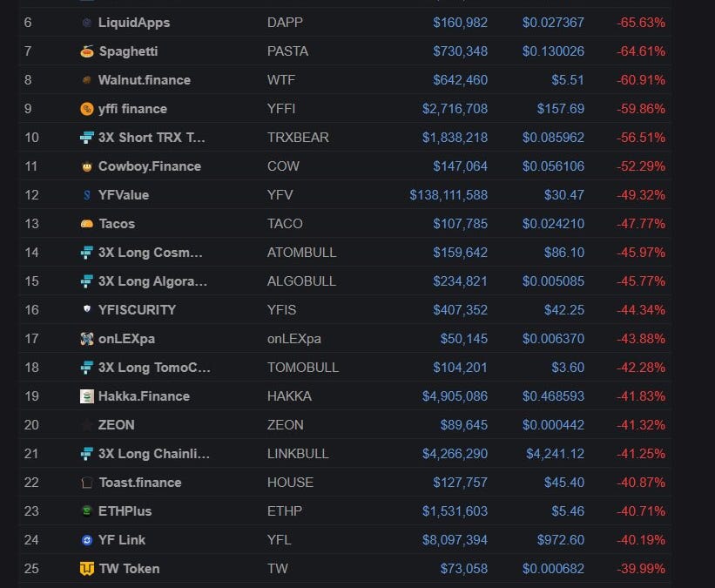
Task: Click the YFISCURITY shield icon
Action: pos(86,309)
